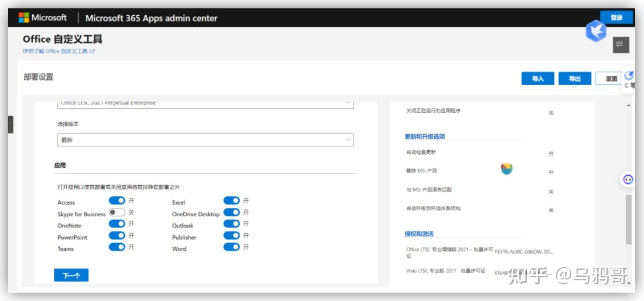Click the dark handle on the left edge
This screenshot has height=301, width=644.
point(11,125)
